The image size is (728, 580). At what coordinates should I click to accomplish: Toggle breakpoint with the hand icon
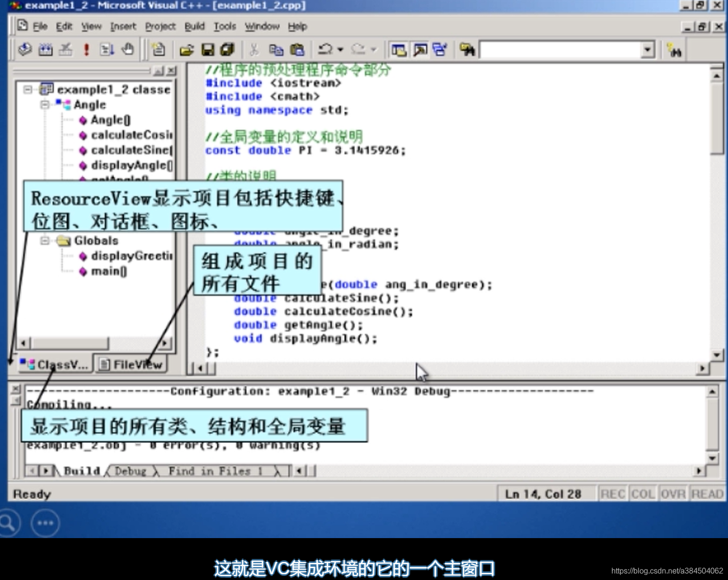[128, 49]
